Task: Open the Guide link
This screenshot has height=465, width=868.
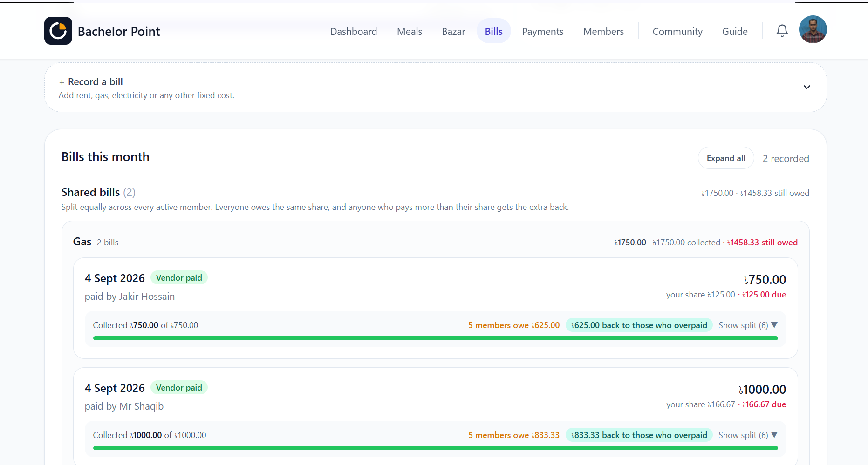Action: tap(735, 31)
